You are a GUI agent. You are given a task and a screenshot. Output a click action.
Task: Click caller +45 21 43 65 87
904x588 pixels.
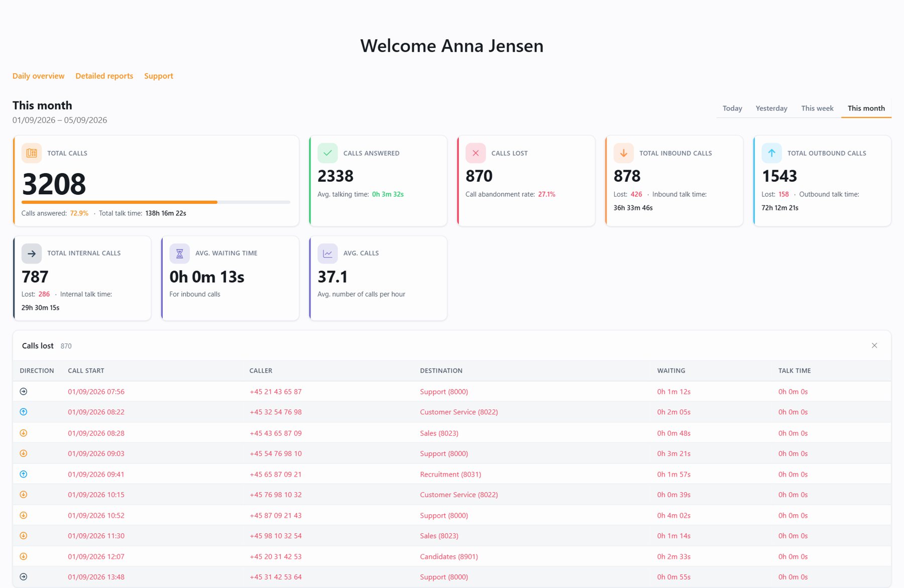pos(276,392)
